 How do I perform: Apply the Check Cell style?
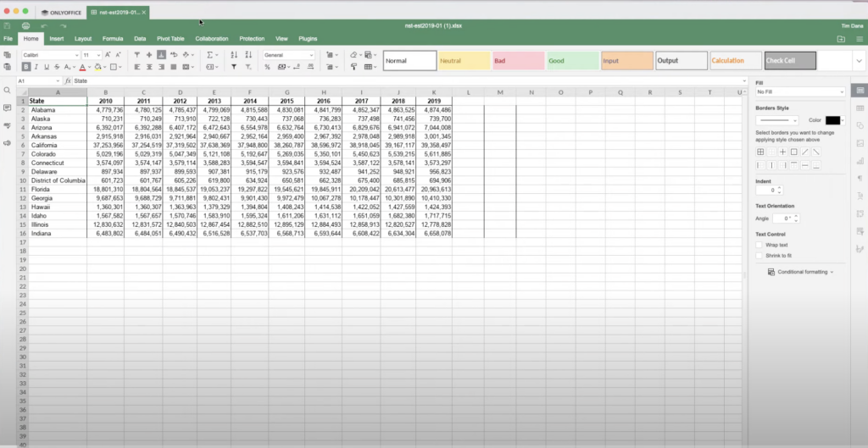(790, 61)
